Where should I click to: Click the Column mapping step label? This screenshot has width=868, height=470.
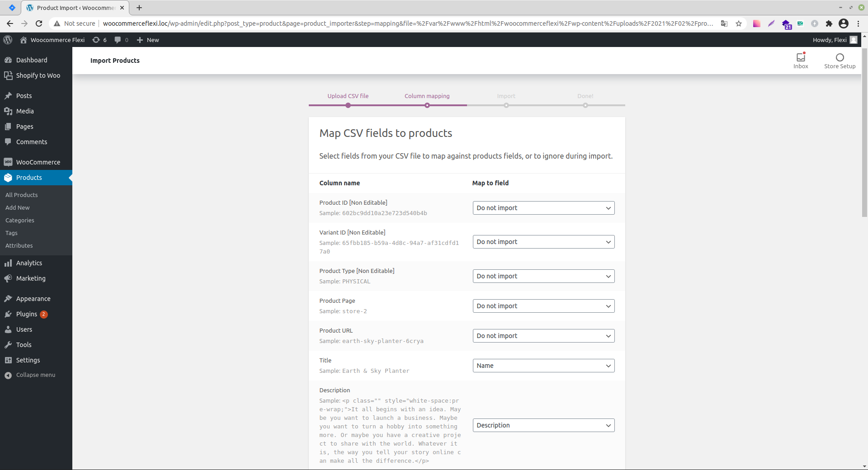tap(427, 96)
